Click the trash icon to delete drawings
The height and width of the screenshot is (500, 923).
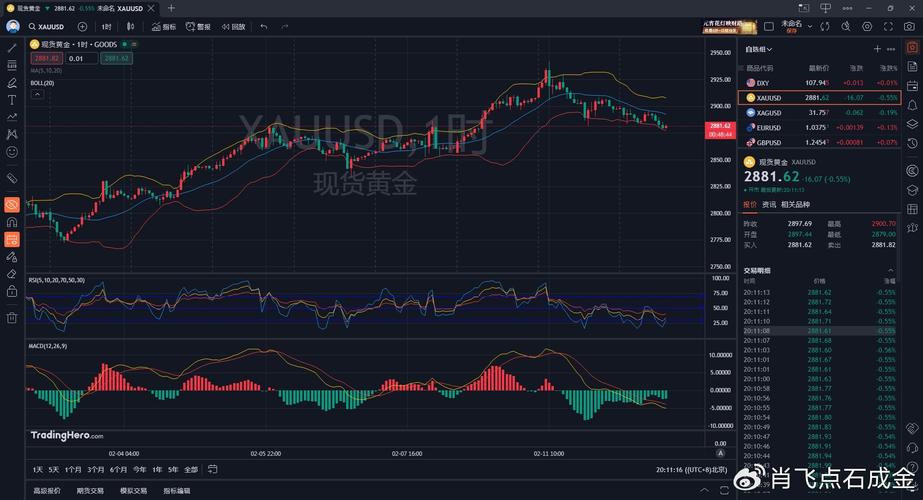(12, 318)
